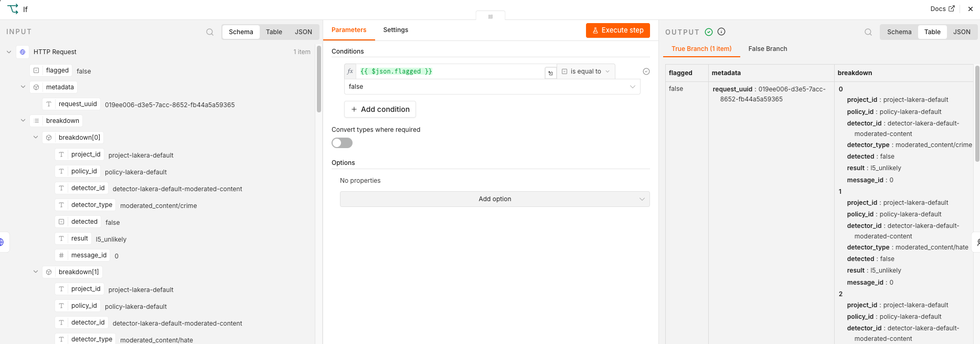The image size is (980, 344).
Task: Select the result pill under breakdown[0]
Action: coord(73,238)
